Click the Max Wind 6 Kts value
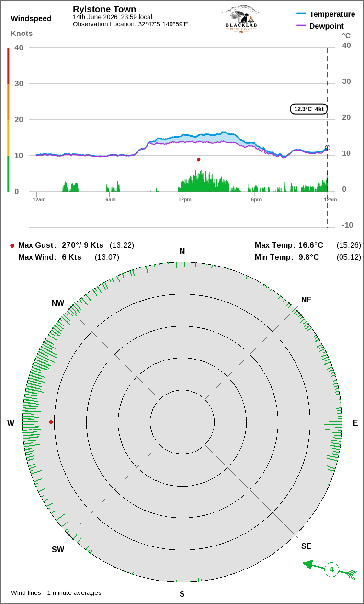364x604 pixels. (71, 257)
